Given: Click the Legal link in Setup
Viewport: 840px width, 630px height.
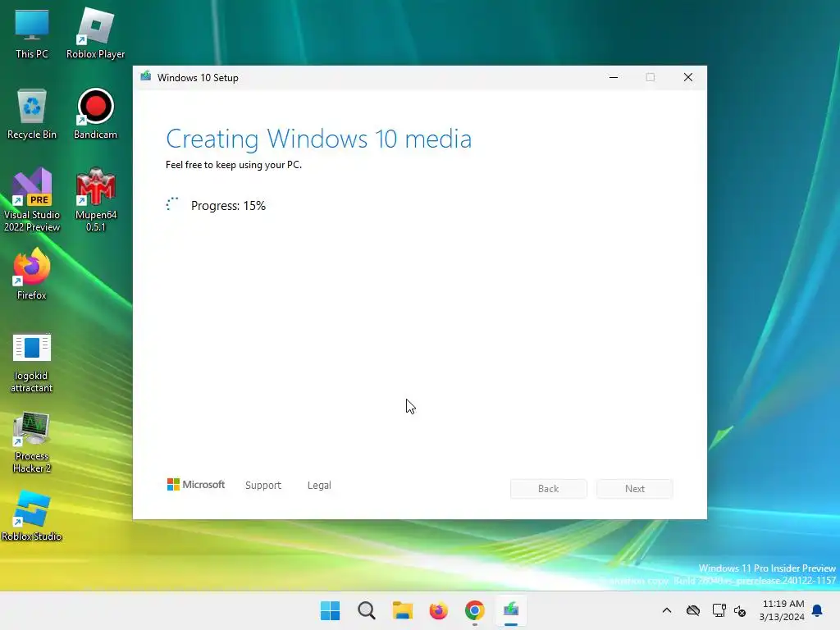Looking at the screenshot, I should click(319, 486).
